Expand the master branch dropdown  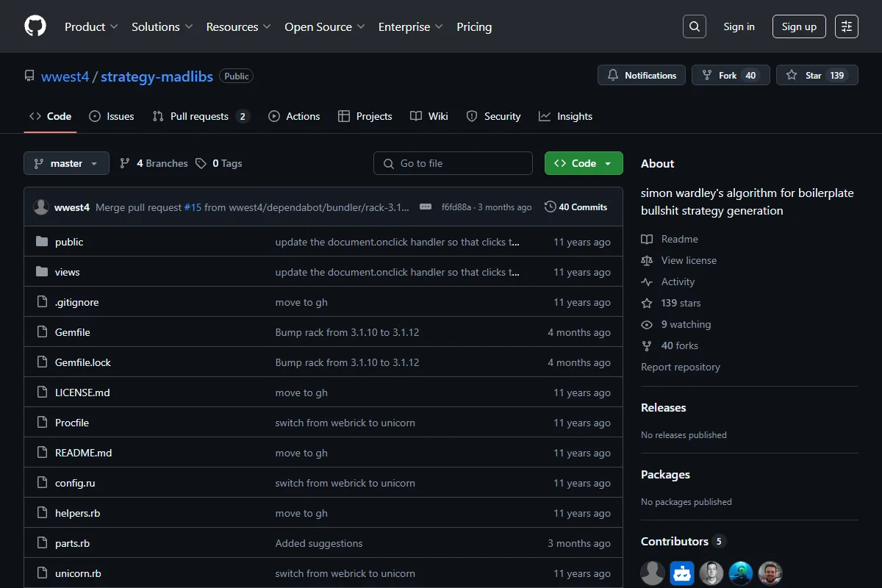(66, 163)
